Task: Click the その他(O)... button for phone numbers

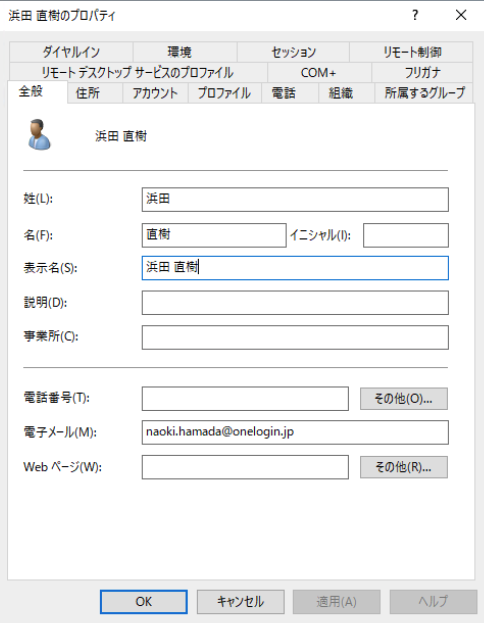Action: coord(404,399)
